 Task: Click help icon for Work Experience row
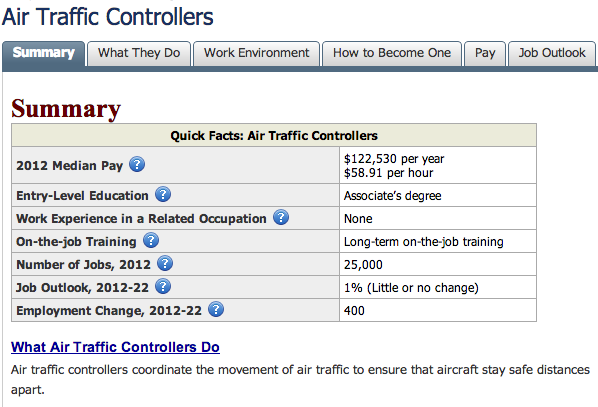point(281,217)
